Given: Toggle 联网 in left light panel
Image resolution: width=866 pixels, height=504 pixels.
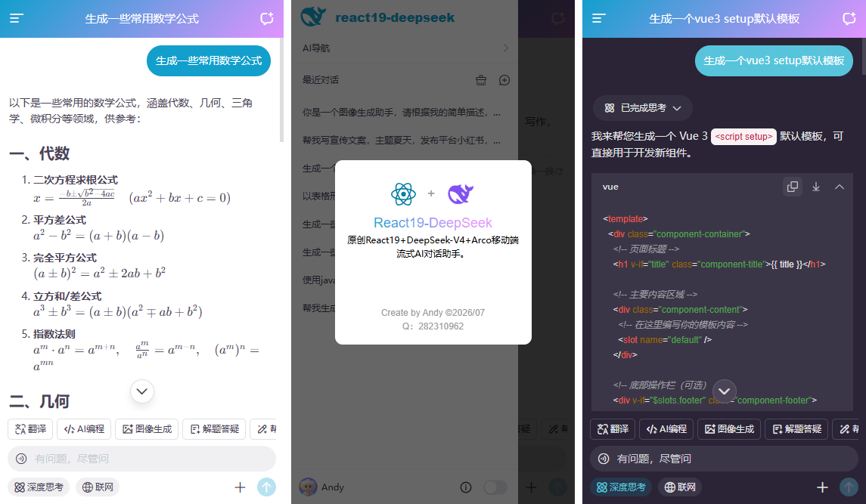Looking at the screenshot, I should pyautogui.click(x=98, y=487).
